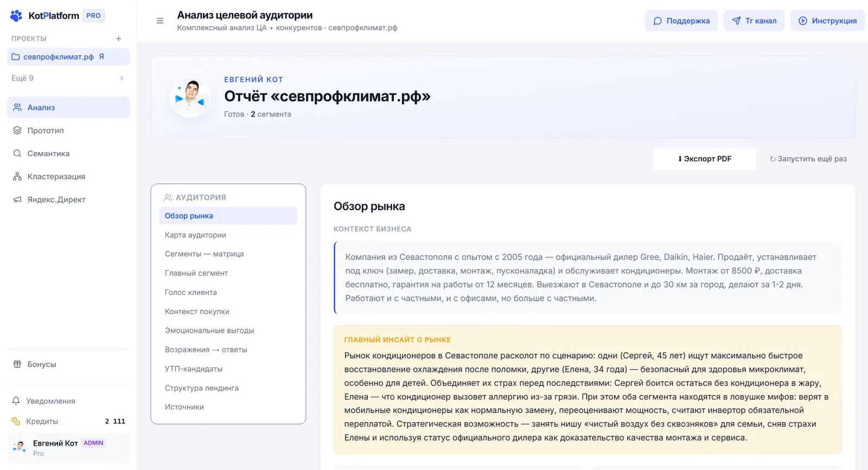Open Уведомления in the sidebar

(x=68, y=401)
